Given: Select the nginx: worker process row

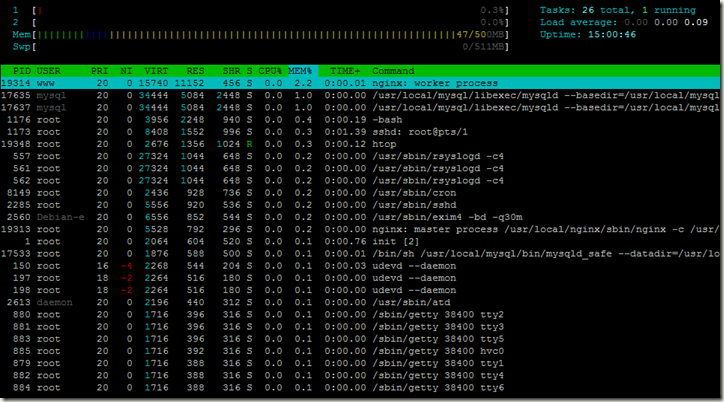Looking at the screenshot, I should [360, 83].
